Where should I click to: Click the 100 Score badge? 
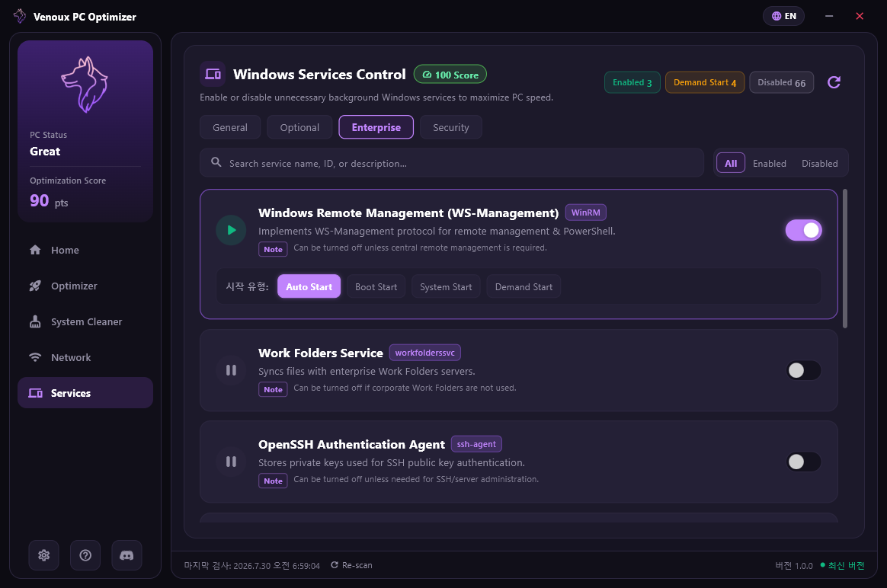click(x=450, y=75)
